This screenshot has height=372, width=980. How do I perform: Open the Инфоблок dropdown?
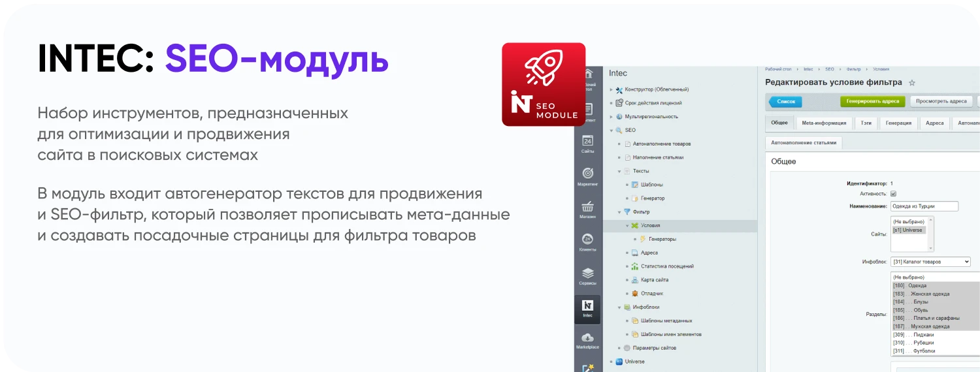(x=930, y=262)
